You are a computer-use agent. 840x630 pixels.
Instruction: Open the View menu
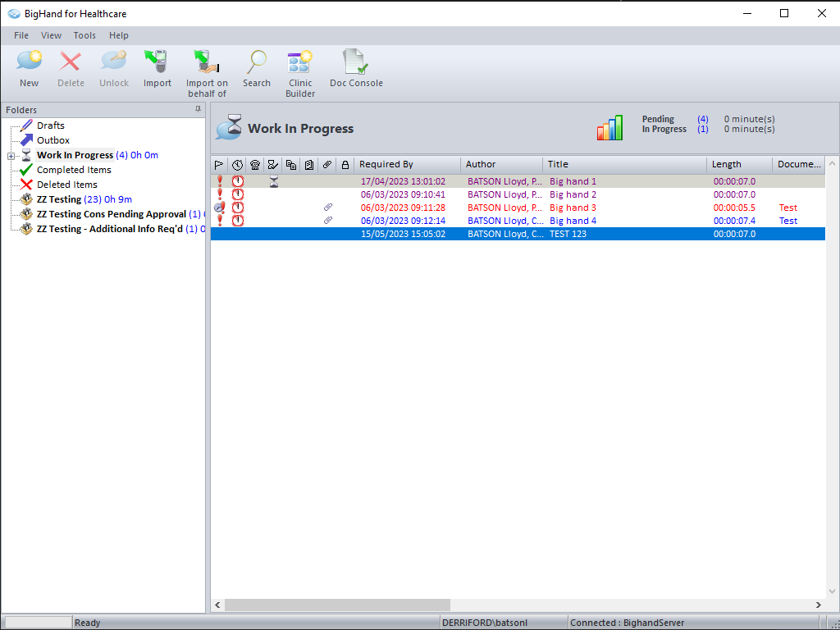pos(52,35)
